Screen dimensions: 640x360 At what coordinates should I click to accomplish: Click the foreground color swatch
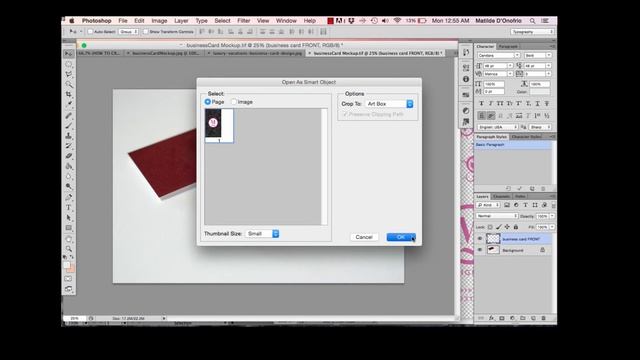67,265
